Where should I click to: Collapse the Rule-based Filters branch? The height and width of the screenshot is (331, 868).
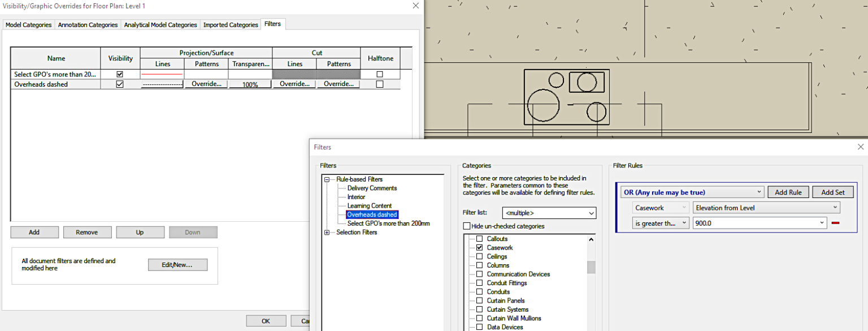point(327,179)
